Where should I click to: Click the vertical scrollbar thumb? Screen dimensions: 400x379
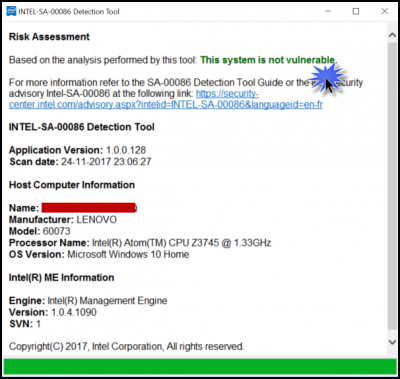pyautogui.click(x=392, y=186)
